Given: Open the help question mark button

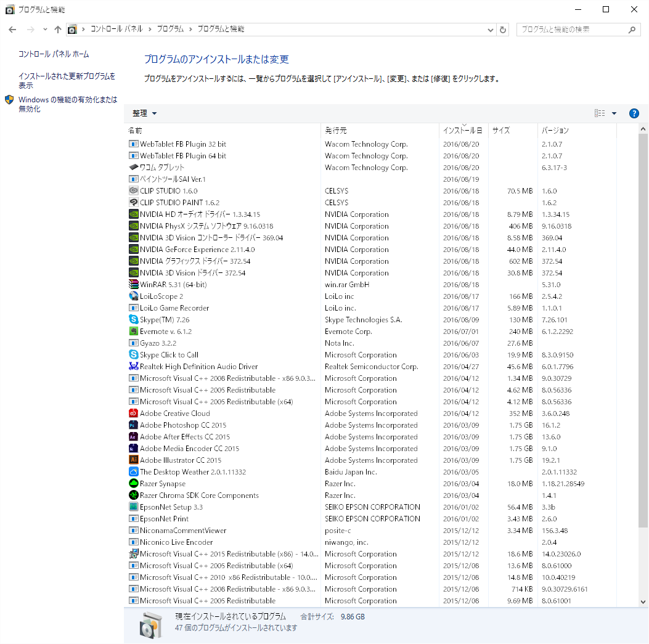Looking at the screenshot, I should [634, 113].
